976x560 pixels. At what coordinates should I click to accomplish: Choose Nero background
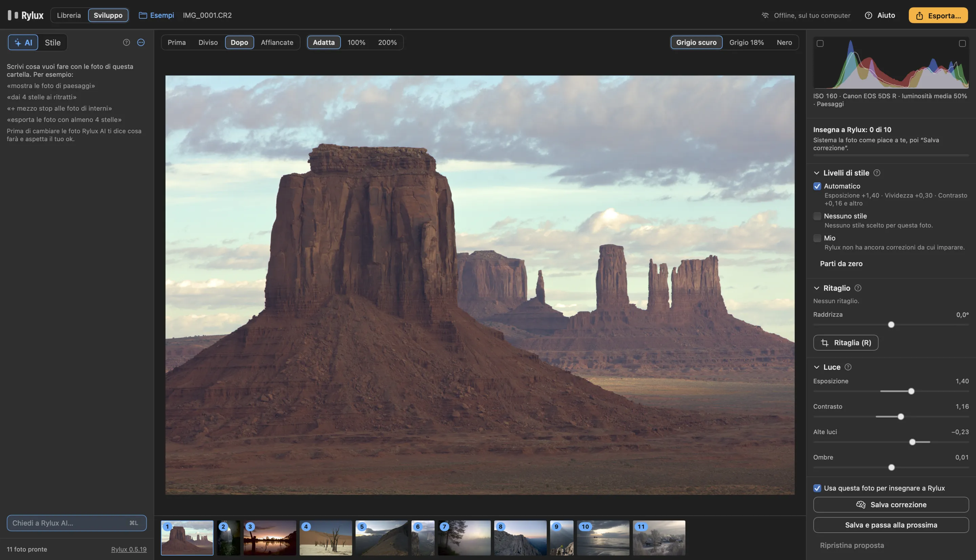[784, 42]
